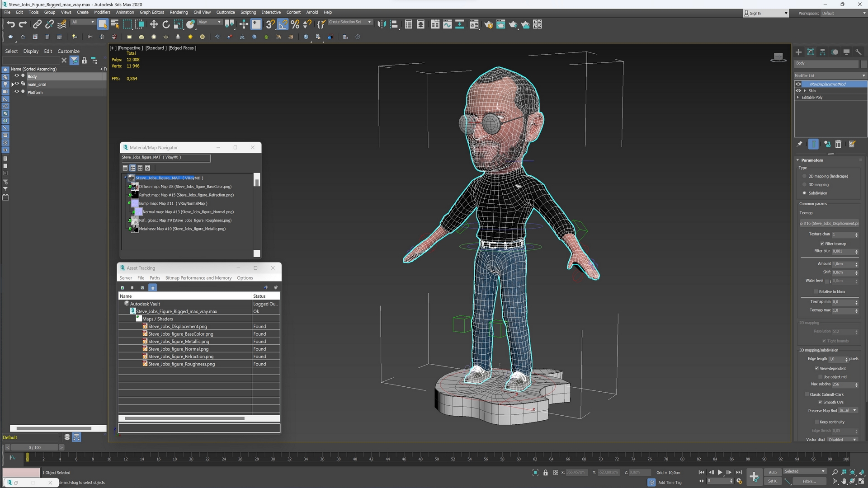Activate the Select and Rotate tool
Screen dimensions: 868x488
coord(166,24)
